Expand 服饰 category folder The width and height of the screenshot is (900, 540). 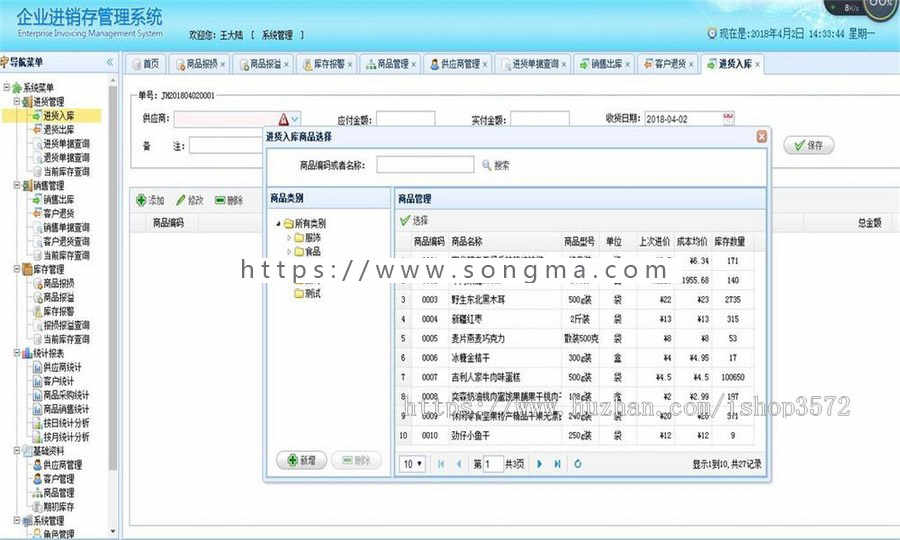(289, 238)
